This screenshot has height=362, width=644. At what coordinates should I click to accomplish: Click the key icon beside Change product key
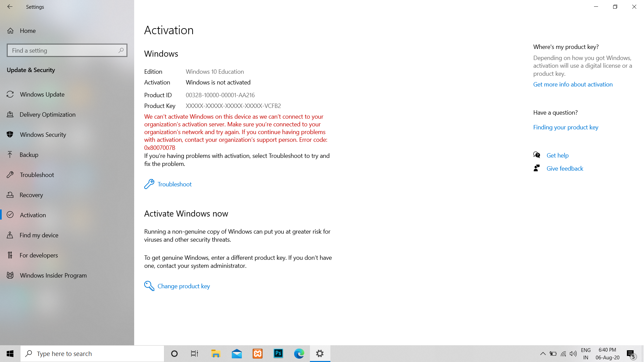(x=149, y=286)
